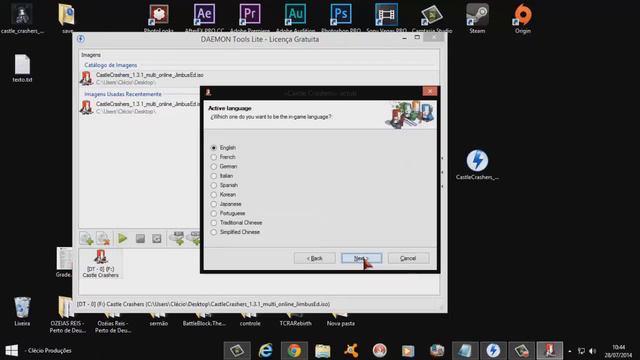Click DAEMON Tools title bar logo icon
The image size is (640, 360).
81,39
